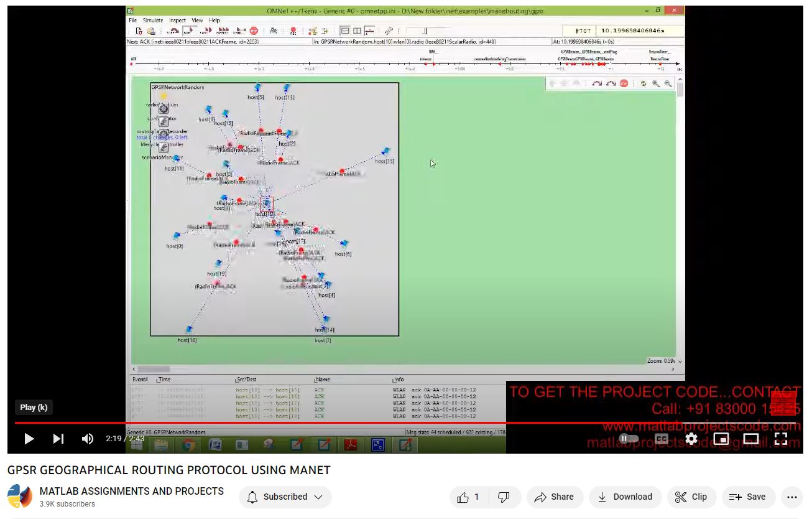812x519 pixels.
Task: Dislike this video
Action: click(504, 497)
